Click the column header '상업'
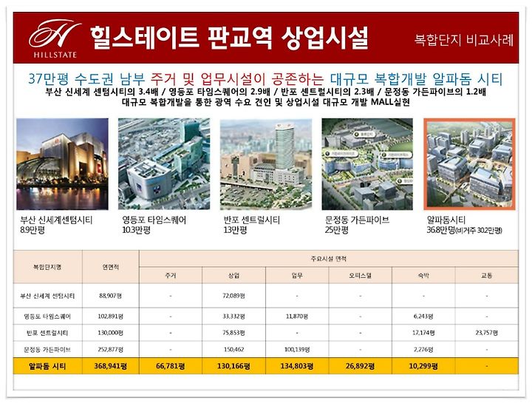Screen dimensions: 532x403 (233, 275)
